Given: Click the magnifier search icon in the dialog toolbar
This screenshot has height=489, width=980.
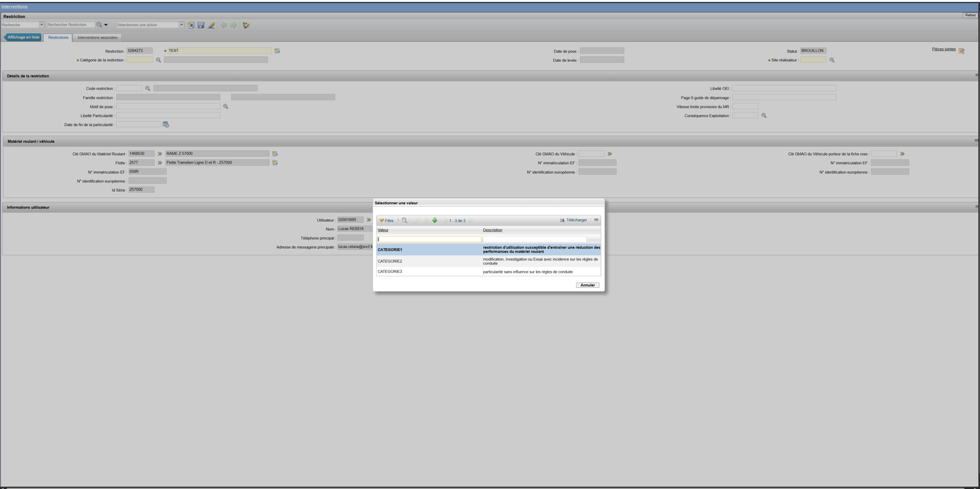Looking at the screenshot, I should 404,220.
